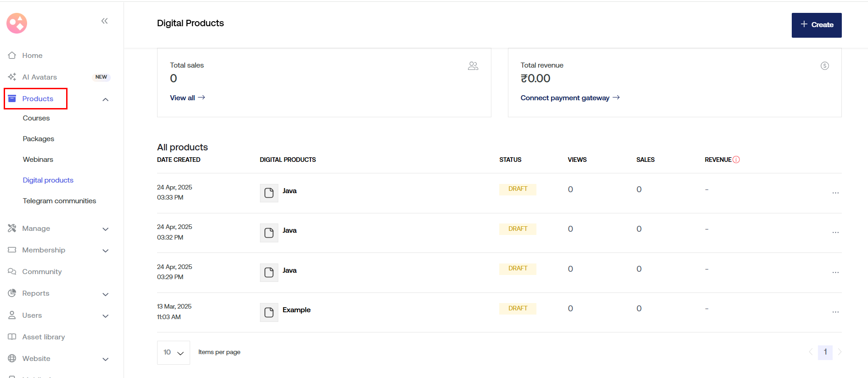Open Courses in the sidebar
This screenshot has width=868, height=378.
(x=36, y=118)
